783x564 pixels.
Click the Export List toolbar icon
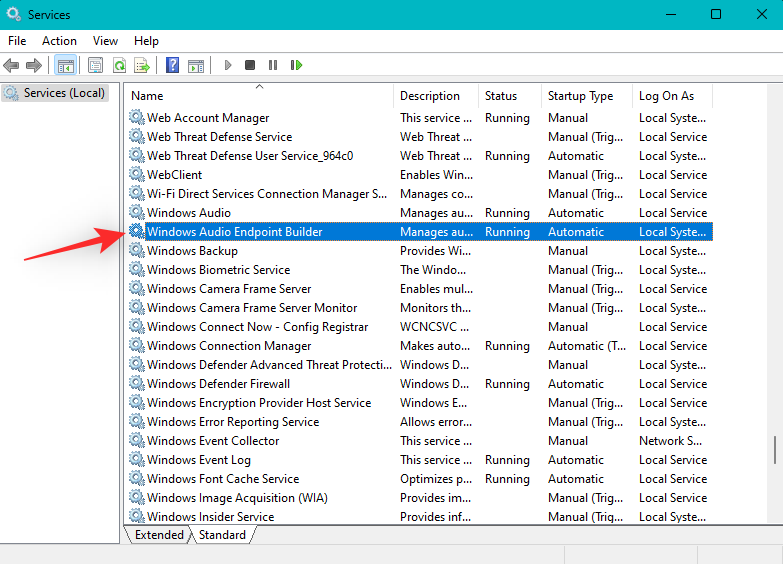[x=142, y=66]
